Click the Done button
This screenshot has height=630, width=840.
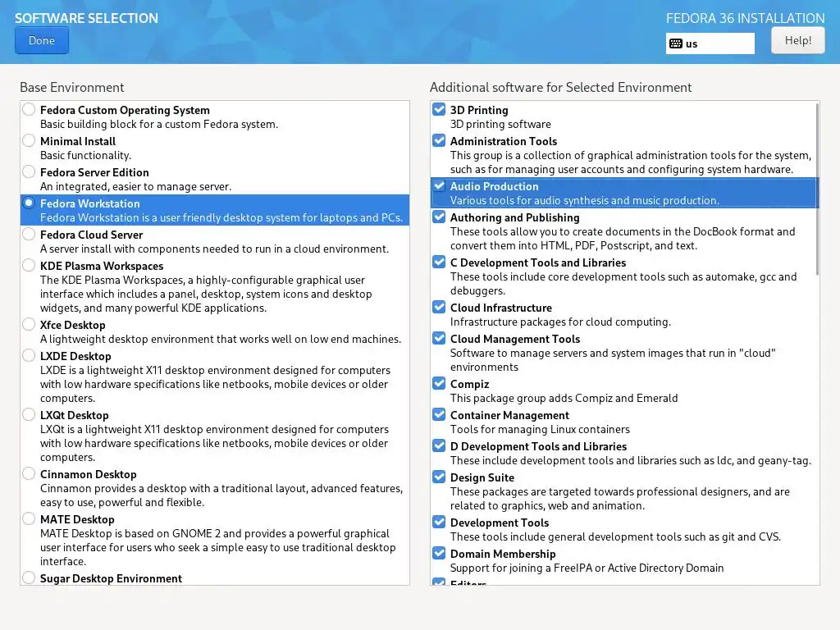point(42,41)
